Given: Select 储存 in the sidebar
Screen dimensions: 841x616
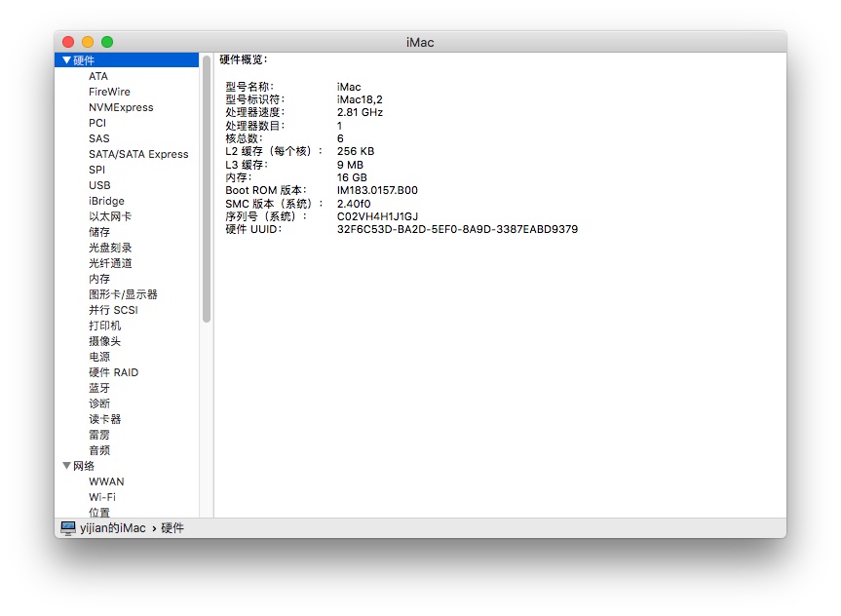Looking at the screenshot, I should click(x=99, y=232).
